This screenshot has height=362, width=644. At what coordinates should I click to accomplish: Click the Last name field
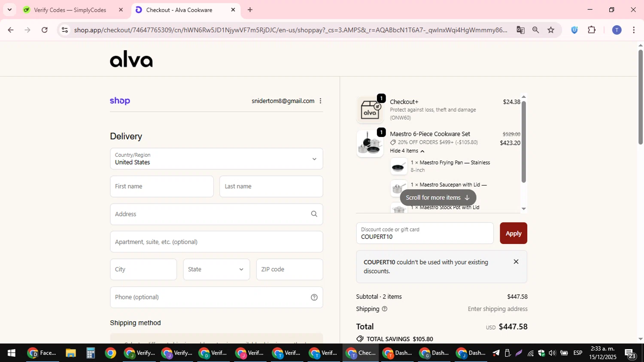point(271,186)
